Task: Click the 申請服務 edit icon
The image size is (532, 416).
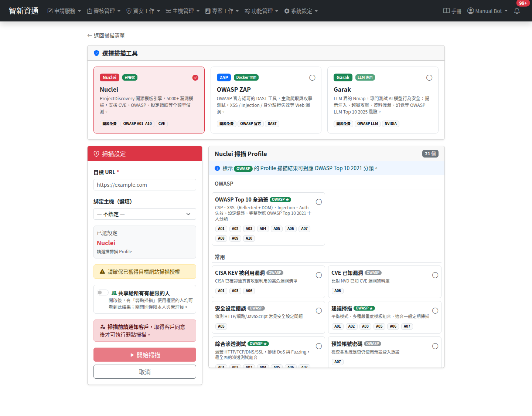Action: [50, 11]
